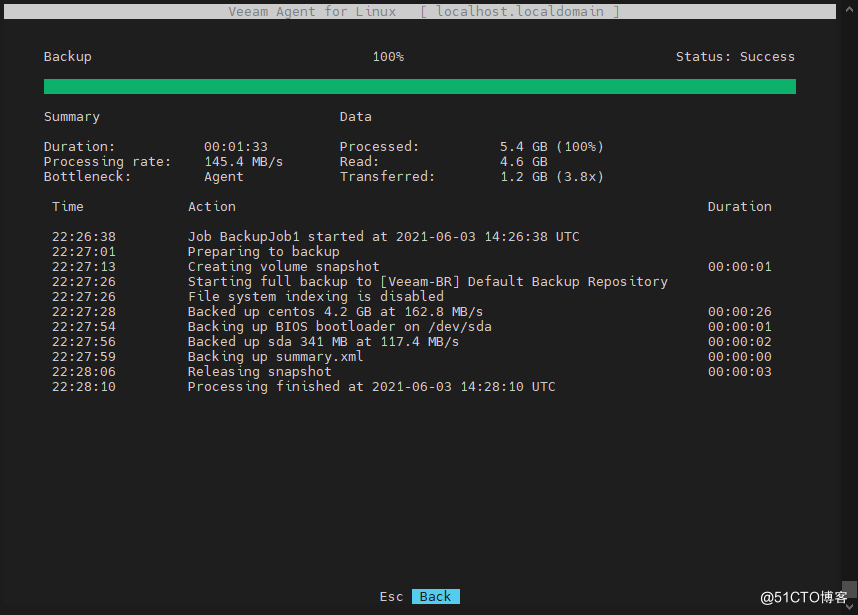Click the timestamp 22:27:59

tap(84, 357)
